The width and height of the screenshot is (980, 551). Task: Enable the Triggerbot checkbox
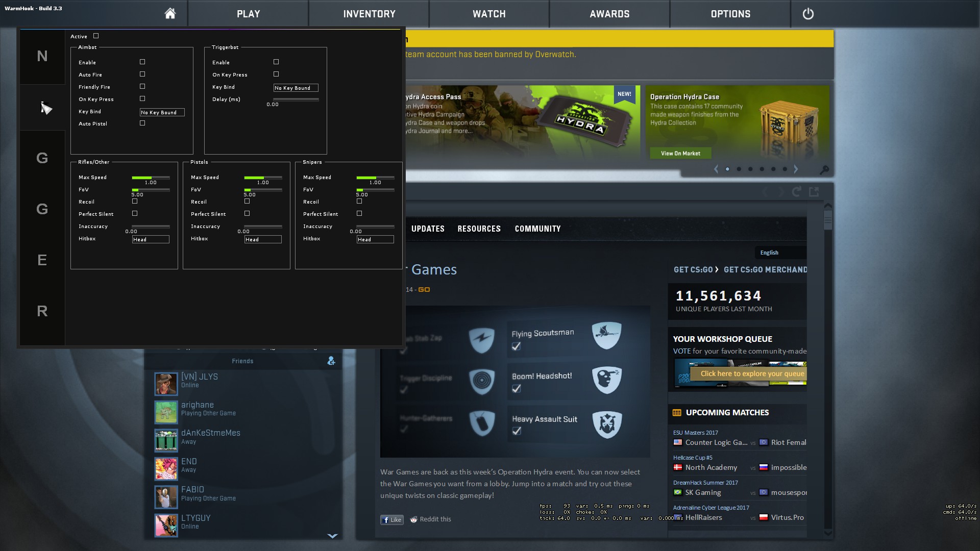coord(276,62)
